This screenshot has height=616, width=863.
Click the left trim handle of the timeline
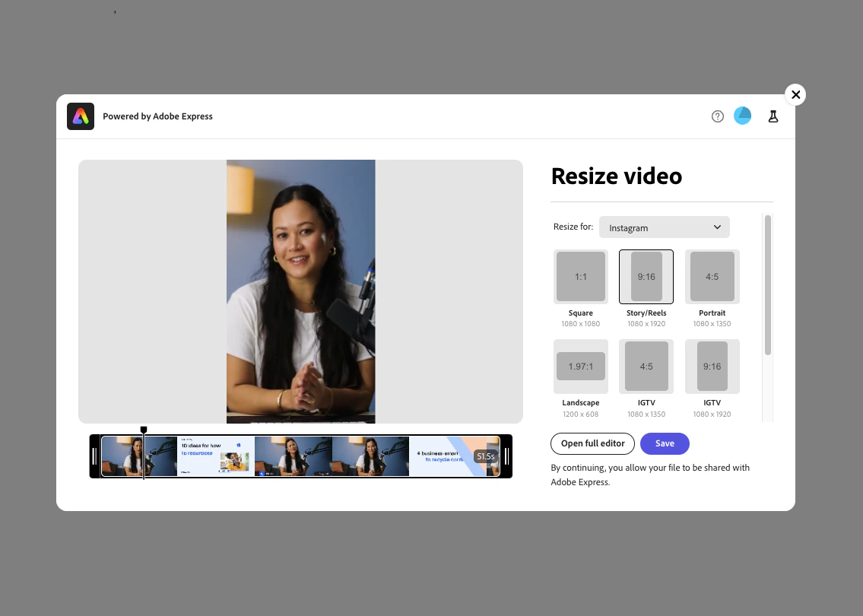[94, 456]
